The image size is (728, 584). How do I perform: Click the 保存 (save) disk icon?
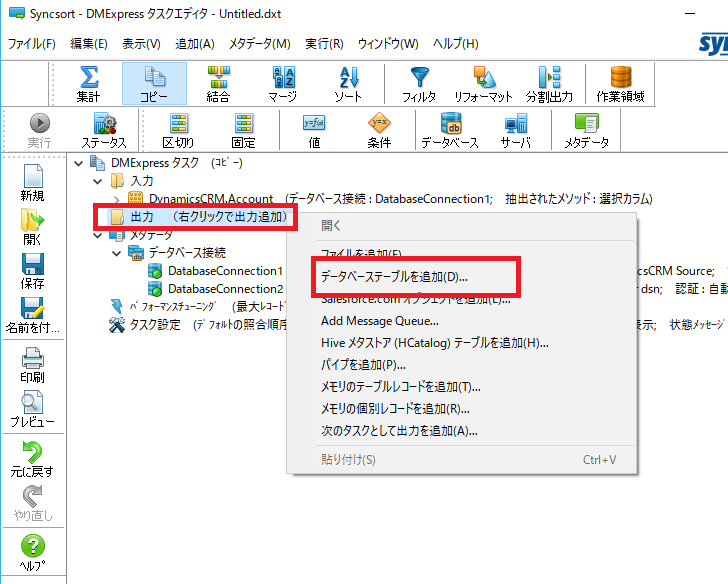point(32,271)
